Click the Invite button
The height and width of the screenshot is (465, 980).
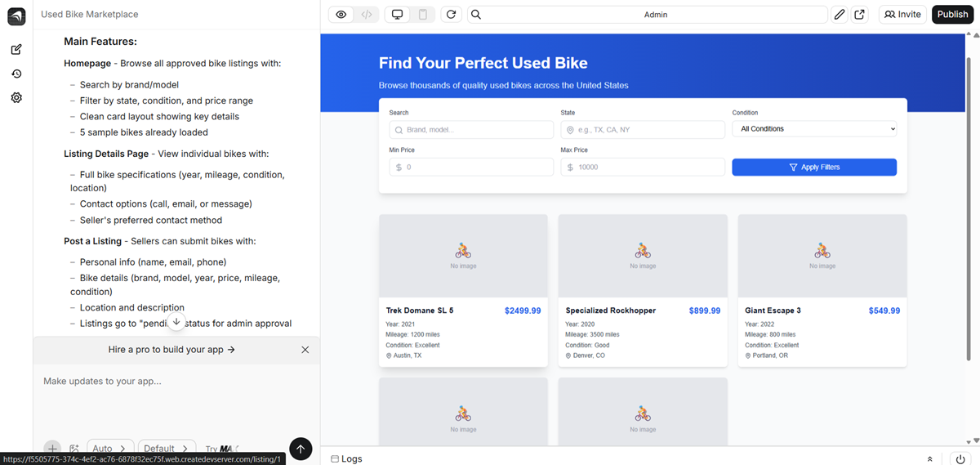tap(902, 15)
